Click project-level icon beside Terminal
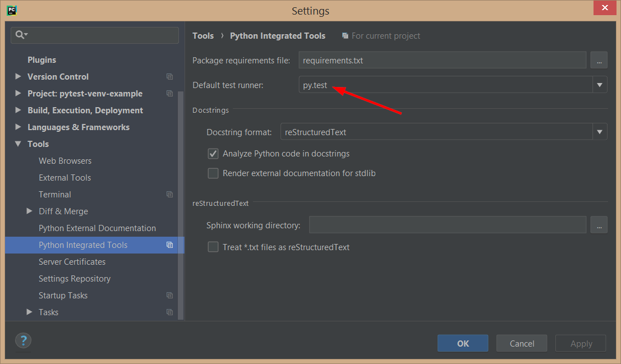 (169, 195)
